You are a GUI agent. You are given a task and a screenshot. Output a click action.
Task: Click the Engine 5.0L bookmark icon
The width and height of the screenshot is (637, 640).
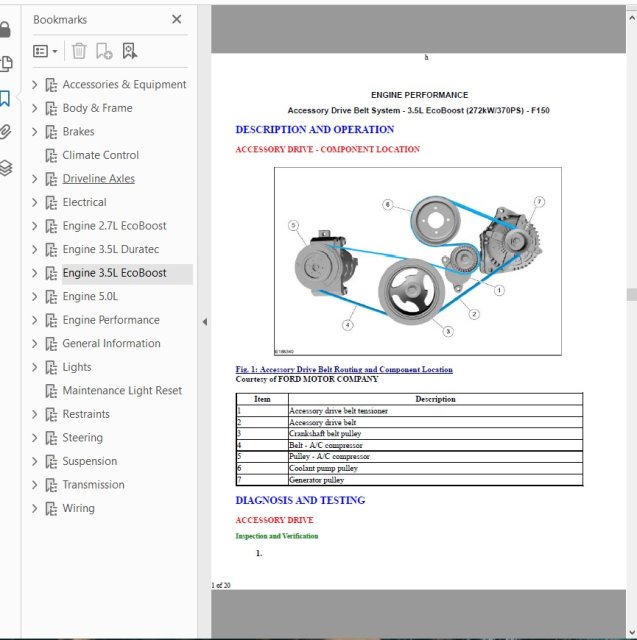51,297
